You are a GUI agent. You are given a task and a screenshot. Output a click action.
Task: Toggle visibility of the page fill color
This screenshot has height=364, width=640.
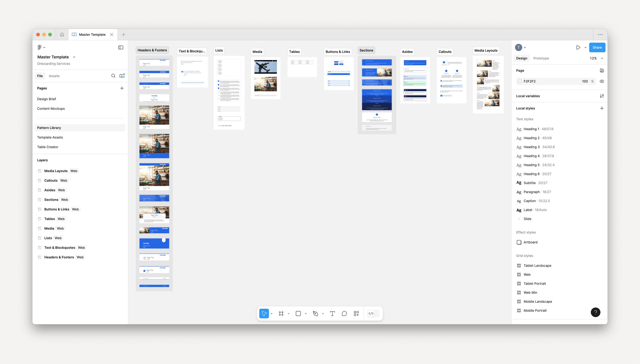602,81
